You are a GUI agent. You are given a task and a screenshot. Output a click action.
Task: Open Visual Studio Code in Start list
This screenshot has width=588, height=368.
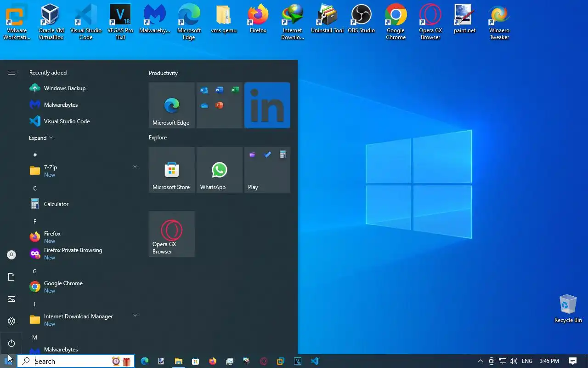tap(83, 121)
